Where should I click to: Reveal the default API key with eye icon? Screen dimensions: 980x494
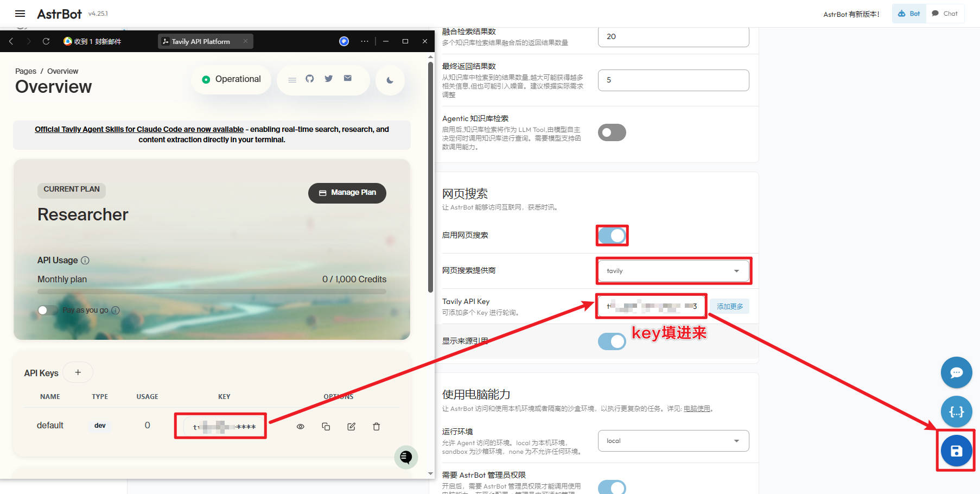(x=301, y=427)
